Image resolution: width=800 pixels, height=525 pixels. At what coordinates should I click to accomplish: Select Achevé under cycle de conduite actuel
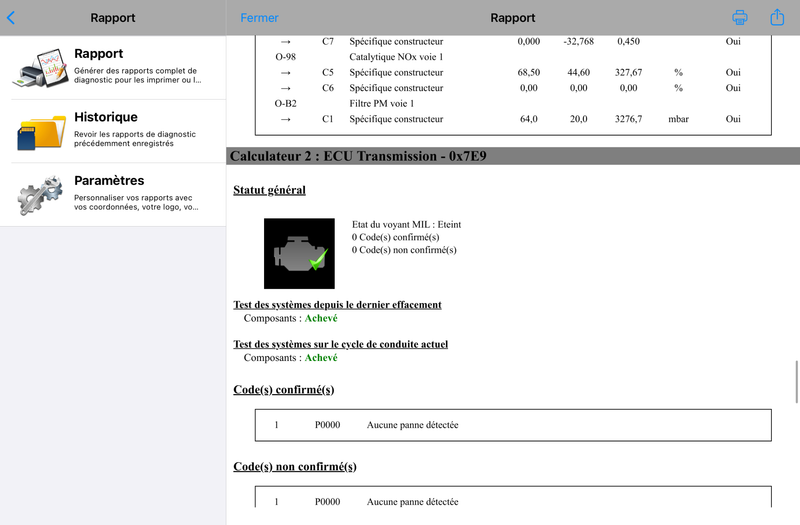coord(321,358)
